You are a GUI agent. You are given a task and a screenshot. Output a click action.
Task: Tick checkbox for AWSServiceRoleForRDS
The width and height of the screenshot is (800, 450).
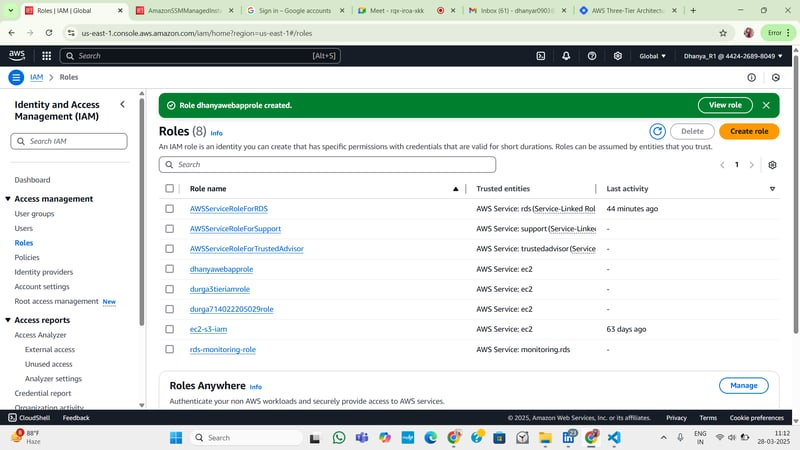pos(169,209)
